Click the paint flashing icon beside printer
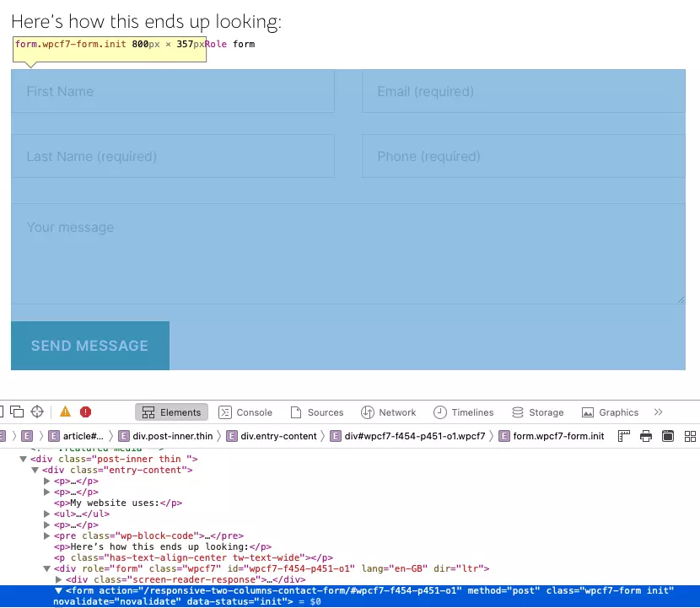700x608 pixels. point(668,436)
